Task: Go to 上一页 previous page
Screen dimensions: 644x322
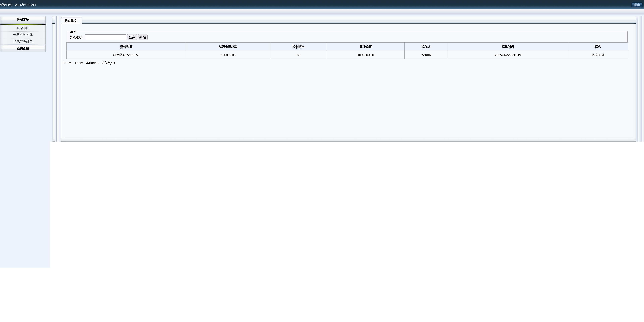Action: 67,63
